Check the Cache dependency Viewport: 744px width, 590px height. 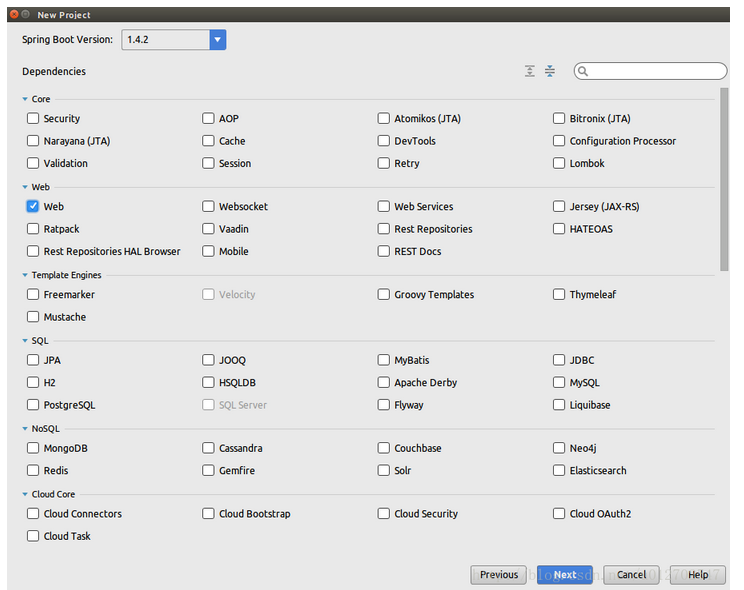click(208, 140)
